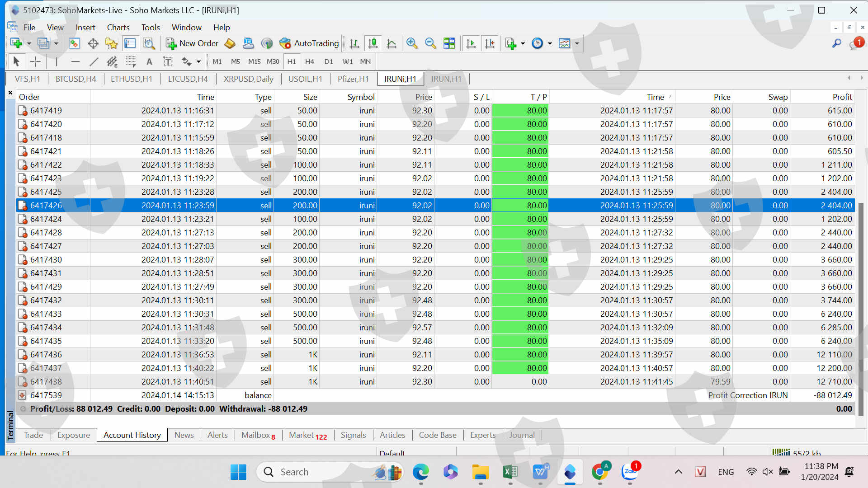
Task: Click the Zoom In magnifier icon
Action: 411,43
